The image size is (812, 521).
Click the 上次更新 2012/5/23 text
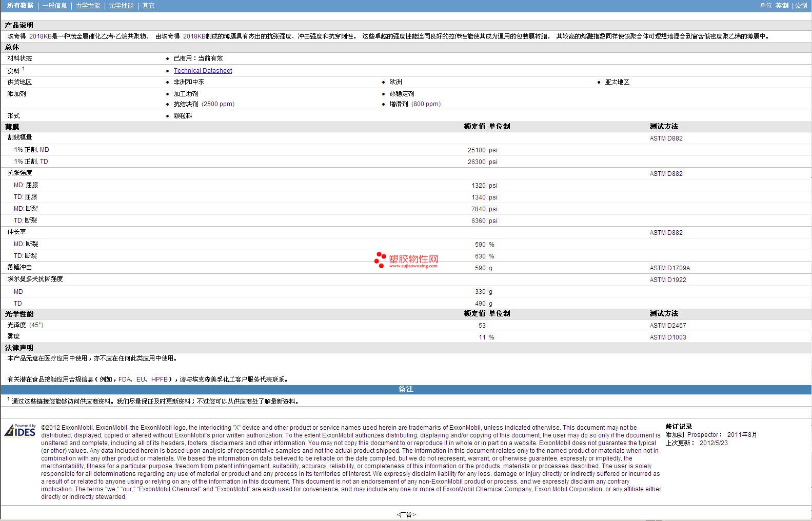[x=697, y=443]
